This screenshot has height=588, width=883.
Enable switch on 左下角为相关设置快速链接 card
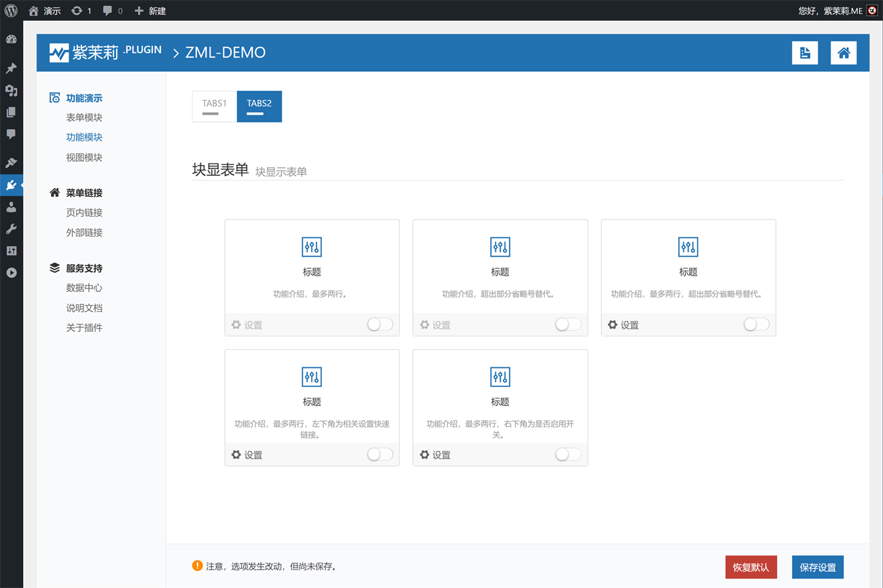[x=380, y=454]
